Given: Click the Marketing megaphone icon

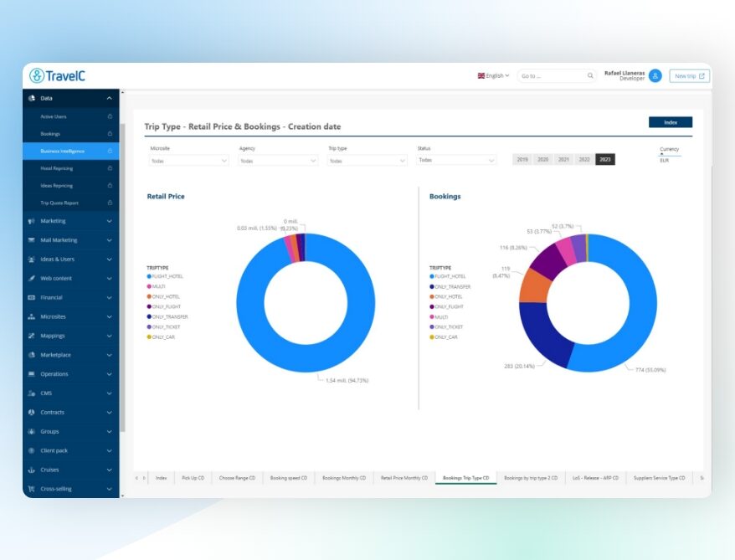Looking at the screenshot, I should point(32,221).
